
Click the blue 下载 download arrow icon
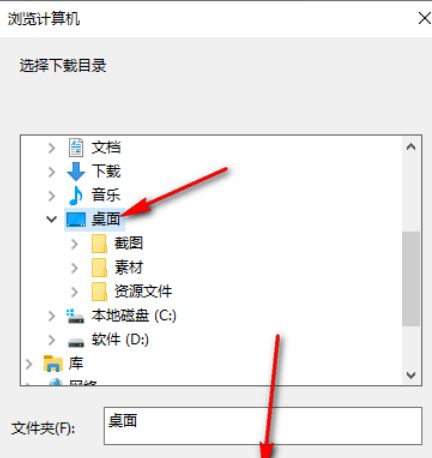[x=76, y=172]
